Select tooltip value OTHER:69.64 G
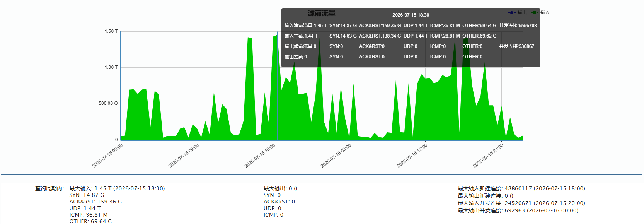This screenshot has height=224, width=644. [x=479, y=26]
